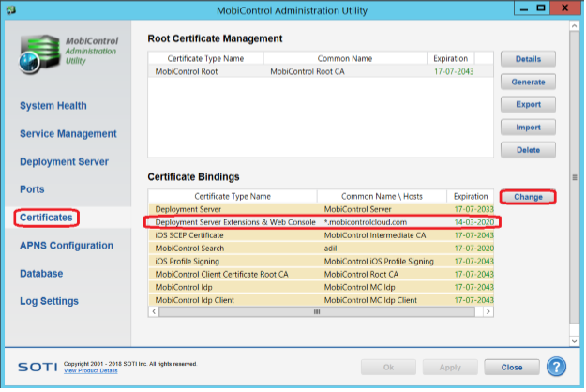Click the Details button for root certificate
Image resolution: width=586 pixels, height=392 pixels.
coord(528,59)
